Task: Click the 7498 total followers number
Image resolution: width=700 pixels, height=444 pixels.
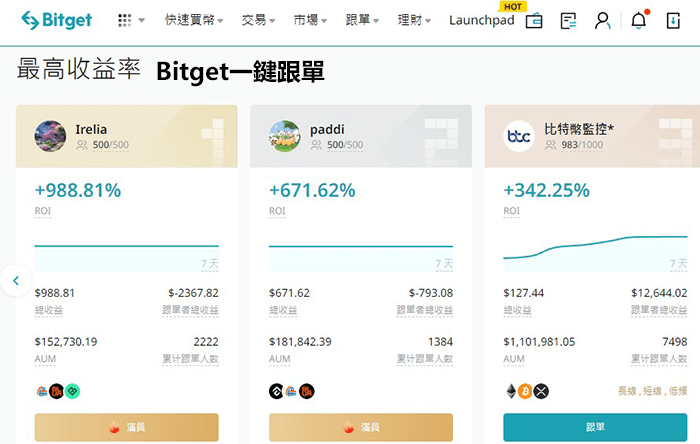Action: [675, 342]
